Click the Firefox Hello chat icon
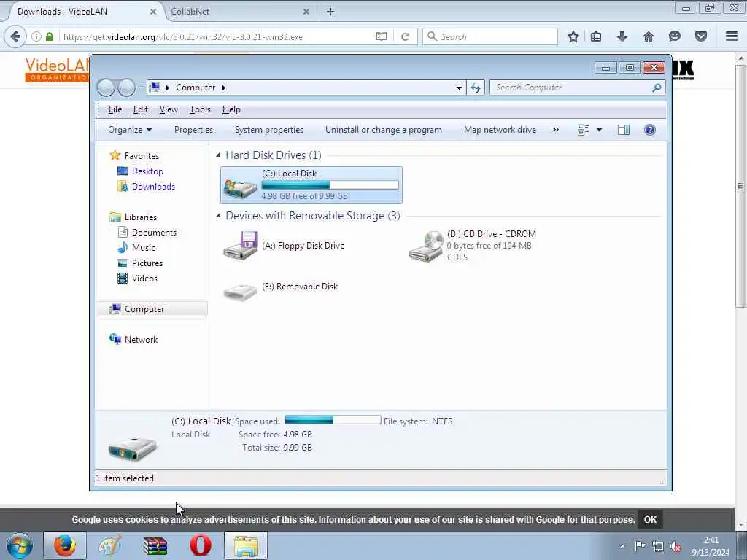 pyautogui.click(x=674, y=36)
